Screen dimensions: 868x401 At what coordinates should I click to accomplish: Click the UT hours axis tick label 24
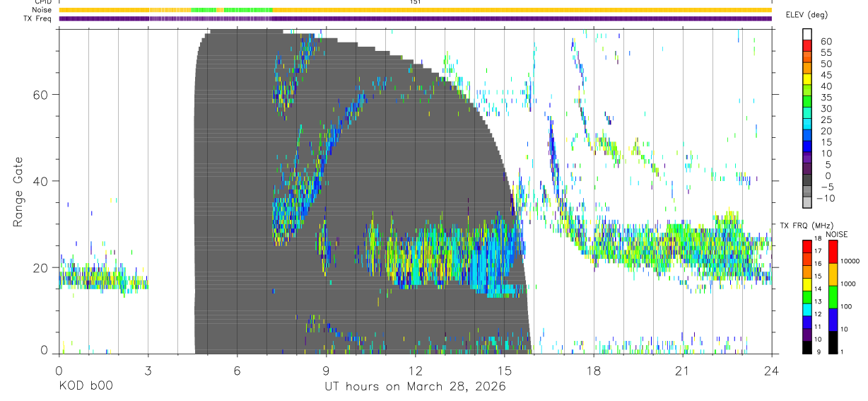click(x=771, y=371)
